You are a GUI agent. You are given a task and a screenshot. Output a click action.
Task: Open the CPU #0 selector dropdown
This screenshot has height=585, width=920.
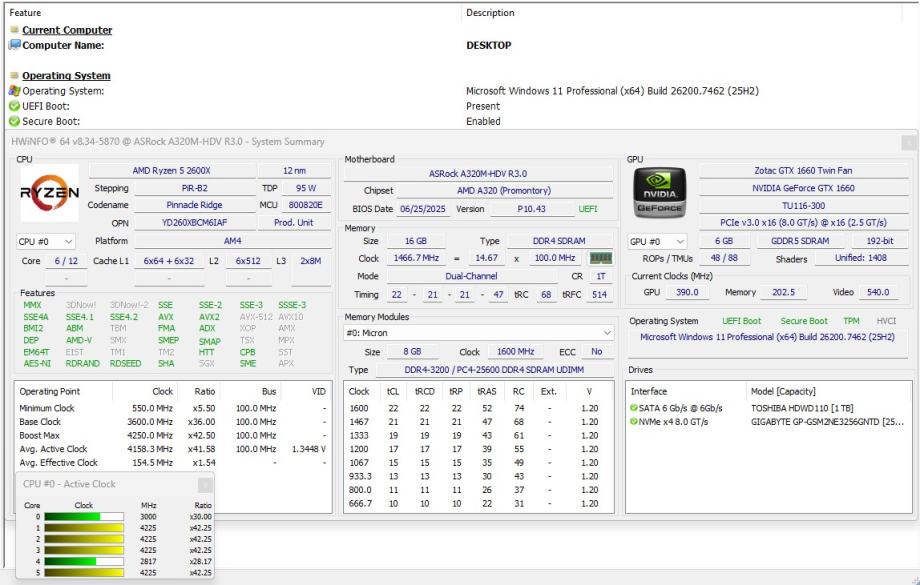pos(46,241)
